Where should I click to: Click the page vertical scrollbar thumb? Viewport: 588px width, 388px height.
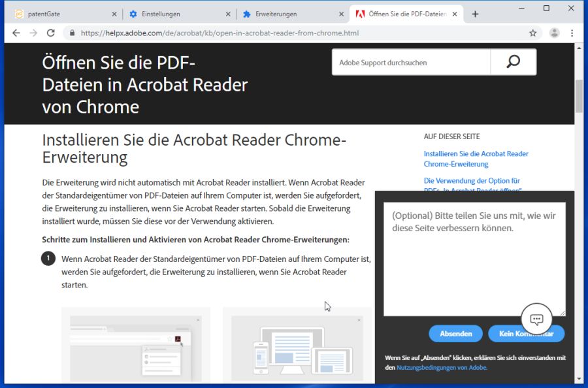(x=579, y=96)
